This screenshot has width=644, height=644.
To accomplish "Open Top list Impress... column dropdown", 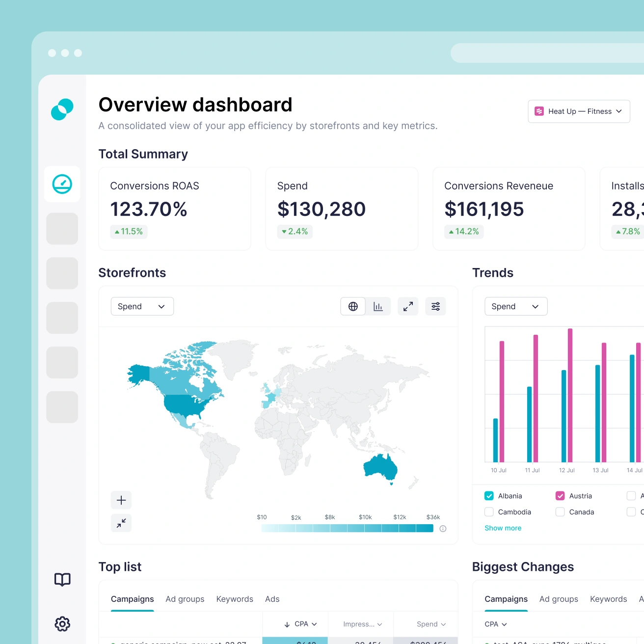I will click(362, 624).
